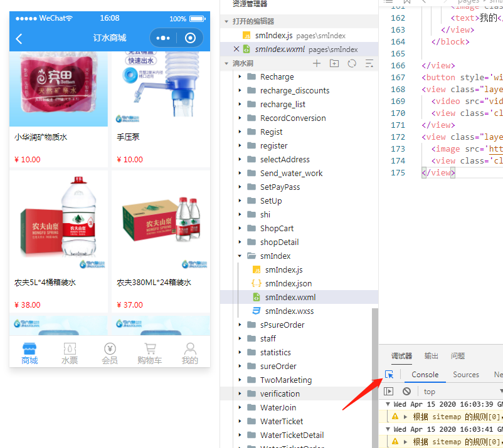
Task: Open the top context dropdown in console
Action: point(462,392)
